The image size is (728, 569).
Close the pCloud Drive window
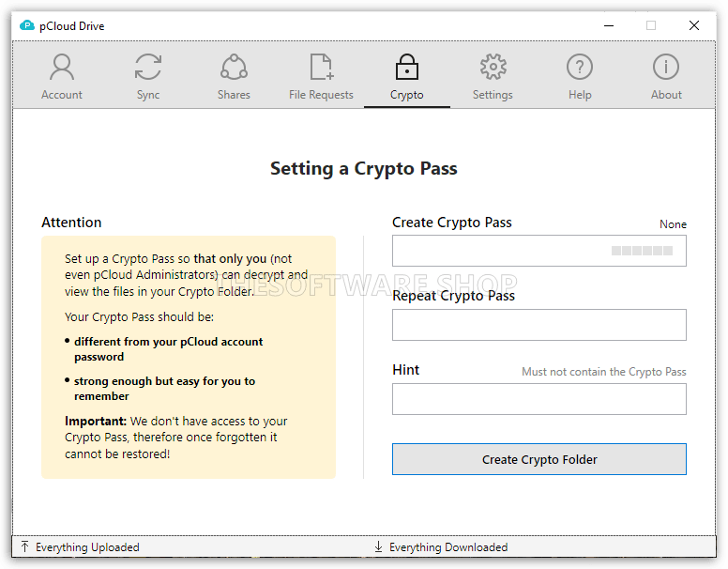tap(693, 25)
